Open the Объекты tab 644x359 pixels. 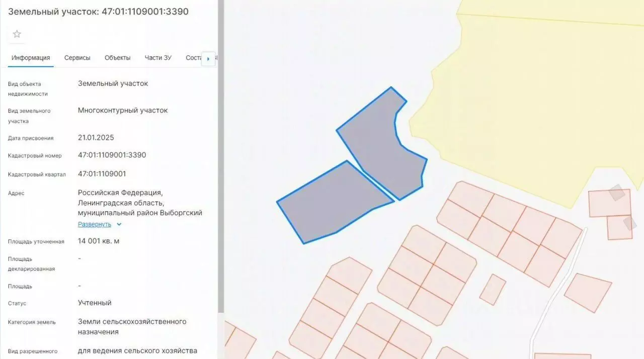pyautogui.click(x=118, y=58)
